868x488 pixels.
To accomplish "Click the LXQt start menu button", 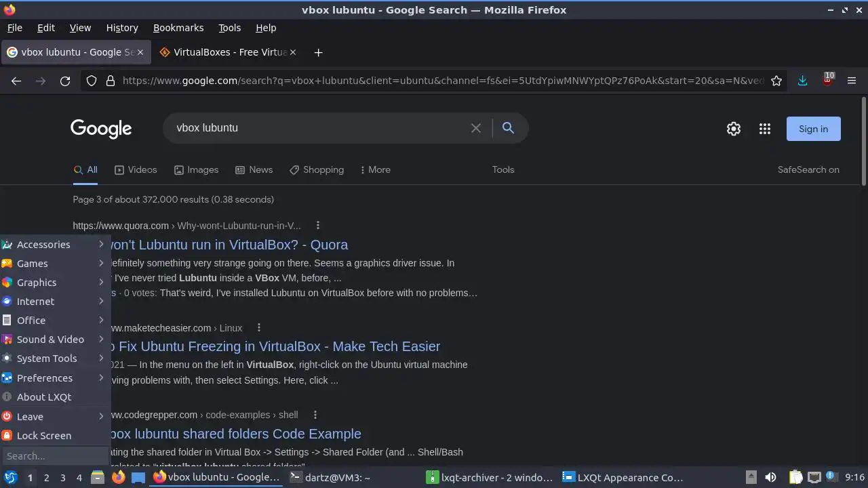I will [x=10, y=478].
